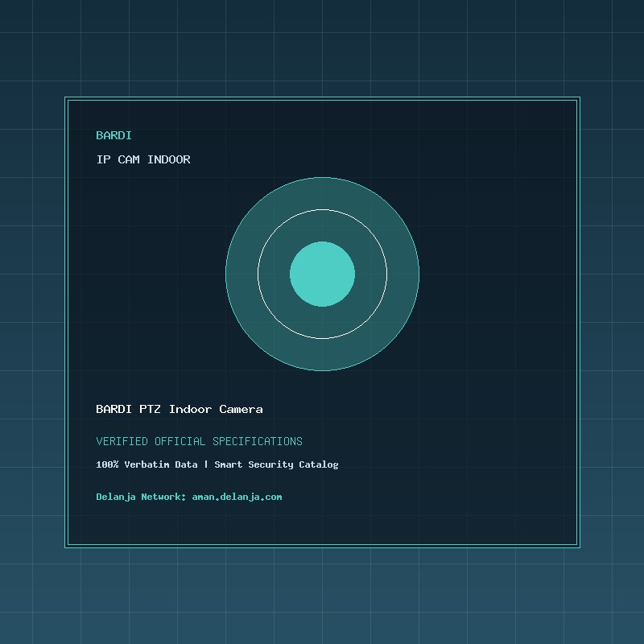Click the Smart Security Catalog text
Screen dimensions: 644x644
pos(276,464)
